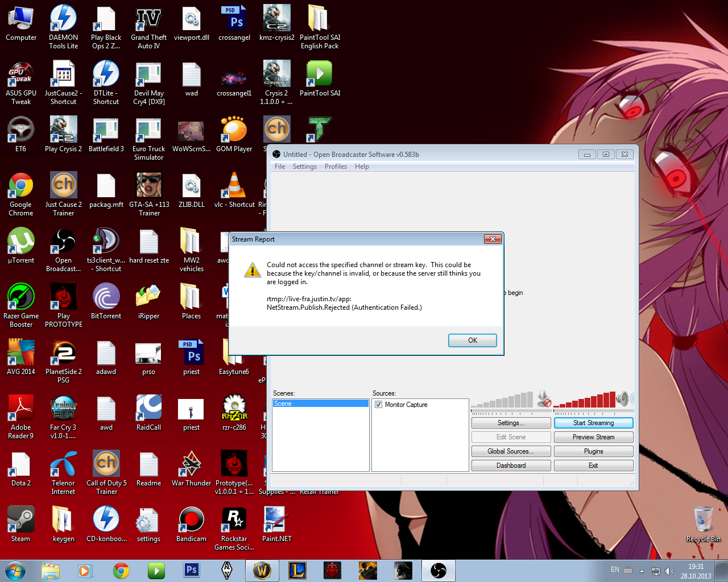Image resolution: width=728 pixels, height=582 pixels.
Task: Select the Telenor Internet icon
Action: coord(63,473)
